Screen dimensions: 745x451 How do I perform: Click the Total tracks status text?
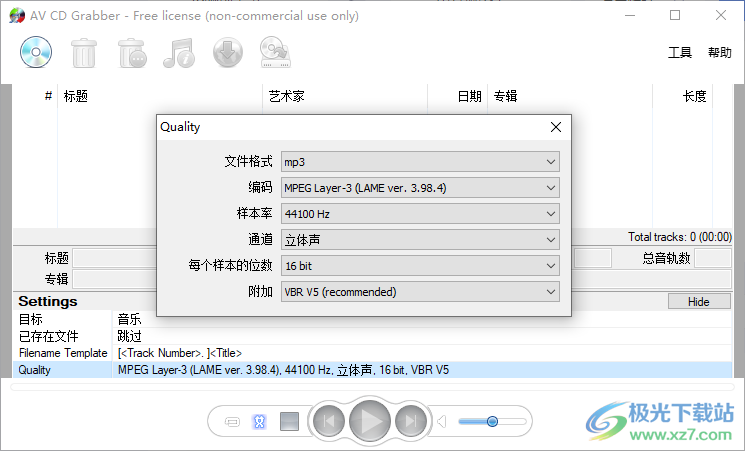point(680,237)
